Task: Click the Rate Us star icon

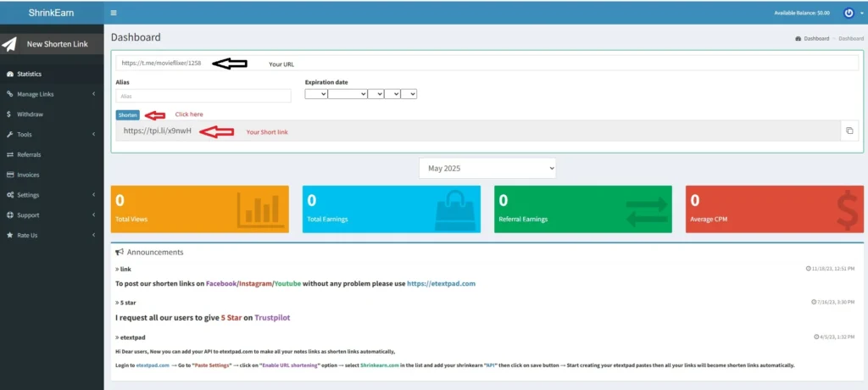Action: 10,235
